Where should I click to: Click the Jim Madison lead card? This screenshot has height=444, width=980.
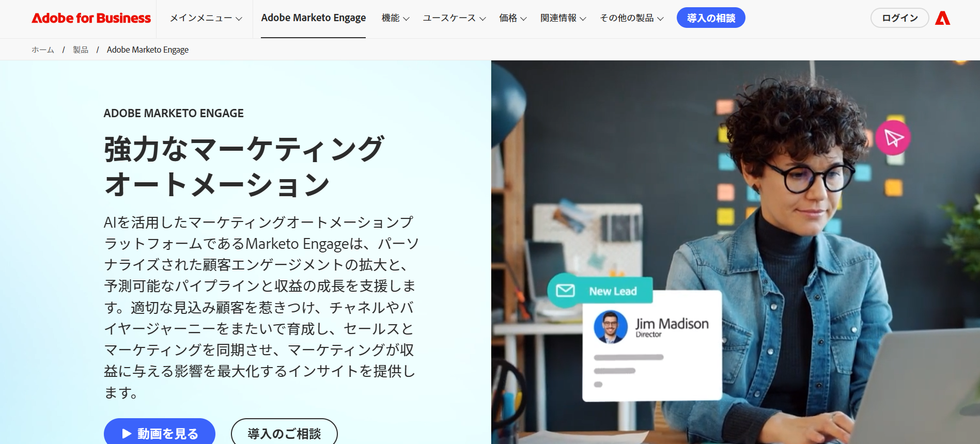(652, 346)
